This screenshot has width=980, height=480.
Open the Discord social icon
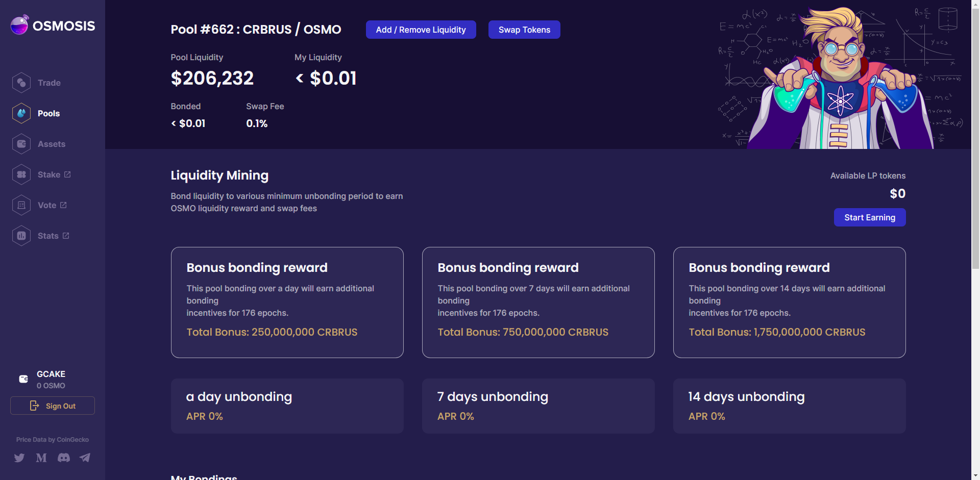[64, 458]
